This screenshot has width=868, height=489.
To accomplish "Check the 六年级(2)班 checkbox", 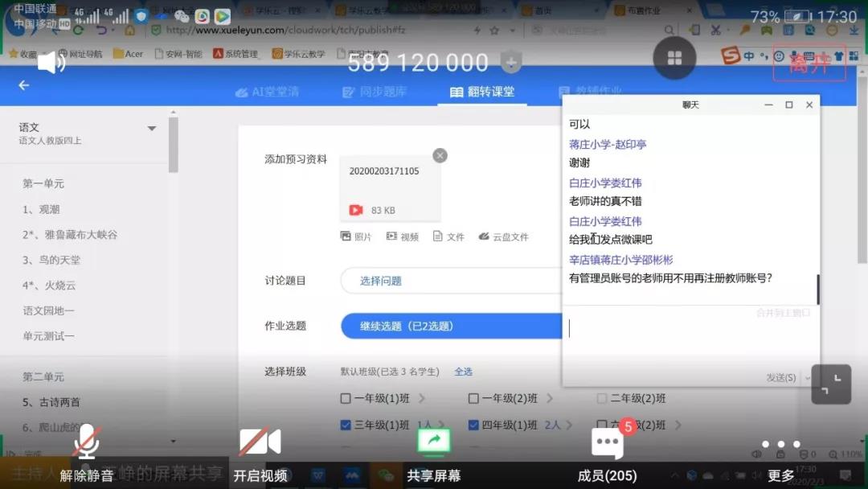I will coord(602,425).
